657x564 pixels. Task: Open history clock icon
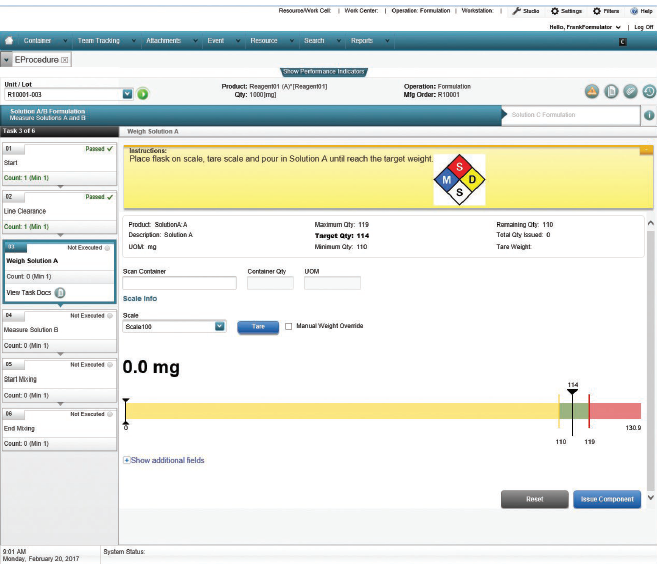point(649,91)
